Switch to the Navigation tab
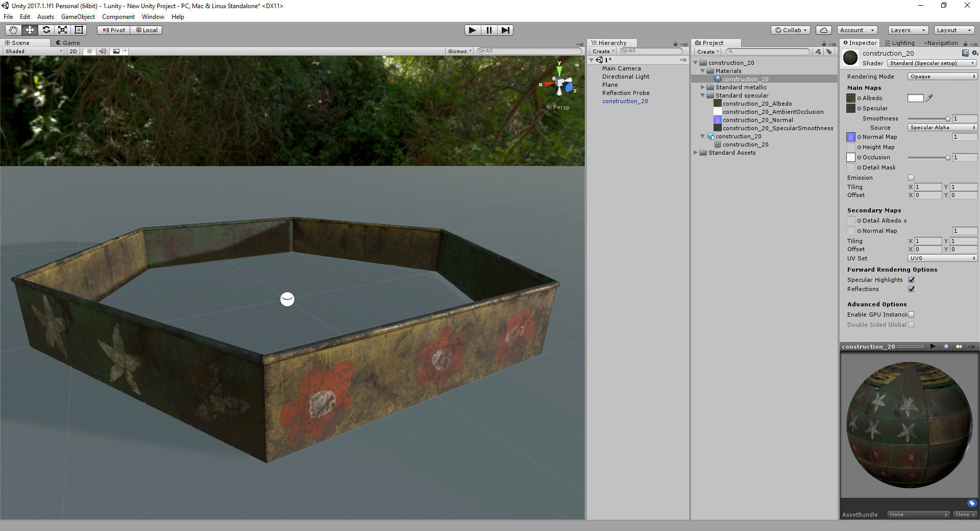This screenshot has width=980, height=531. [x=940, y=43]
